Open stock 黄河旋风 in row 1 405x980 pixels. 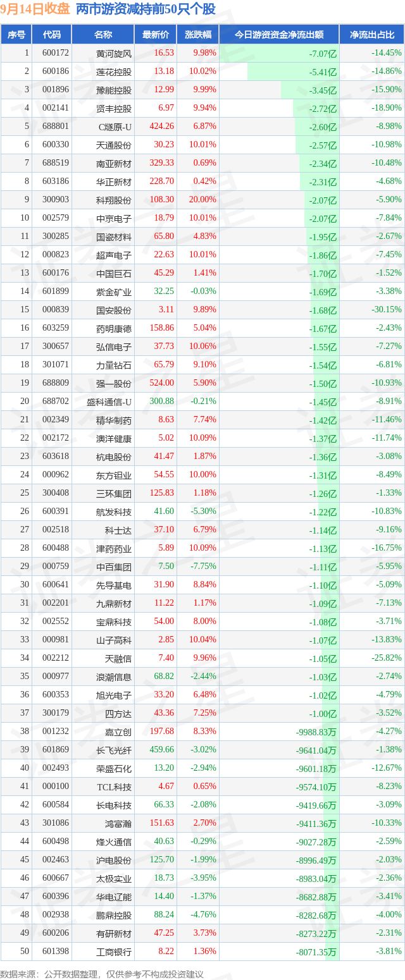point(114,54)
